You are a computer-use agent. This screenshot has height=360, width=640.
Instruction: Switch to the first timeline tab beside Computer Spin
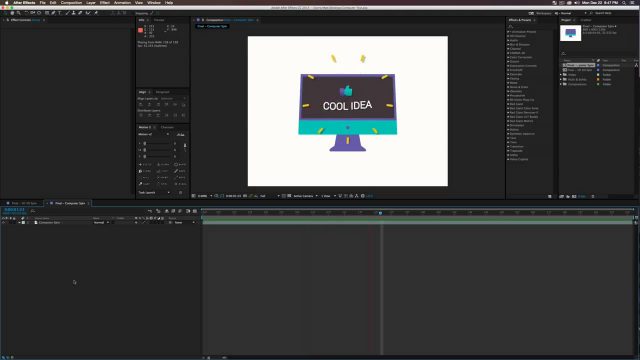24,203
